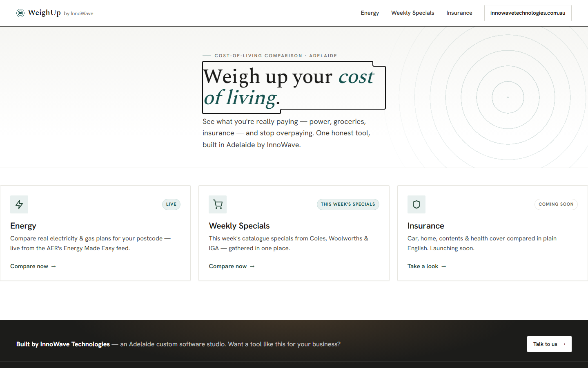Click the COMING SOON badge
The width and height of the screenshot is (588, 368).
click(x=556, y=204)
